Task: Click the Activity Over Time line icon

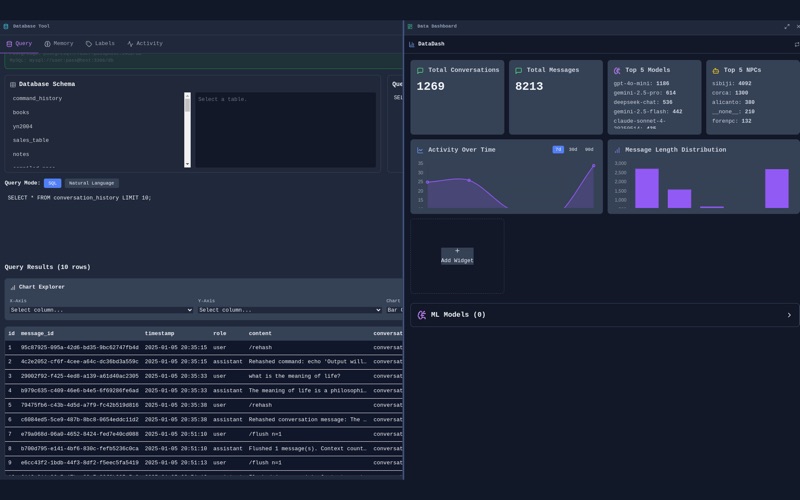Action: tap(420, 150)
